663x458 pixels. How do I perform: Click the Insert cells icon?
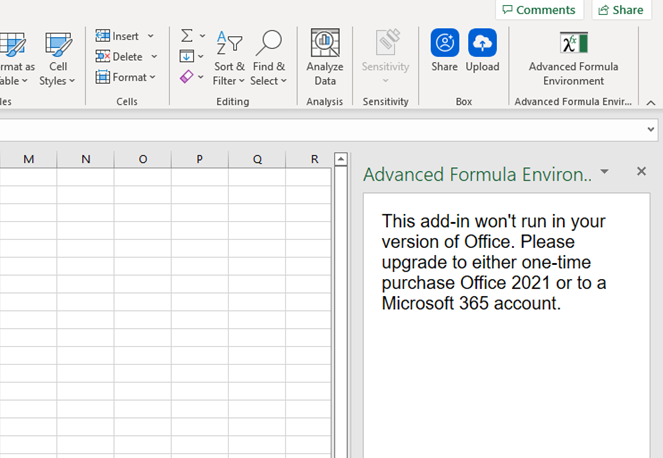coord(102,36)
